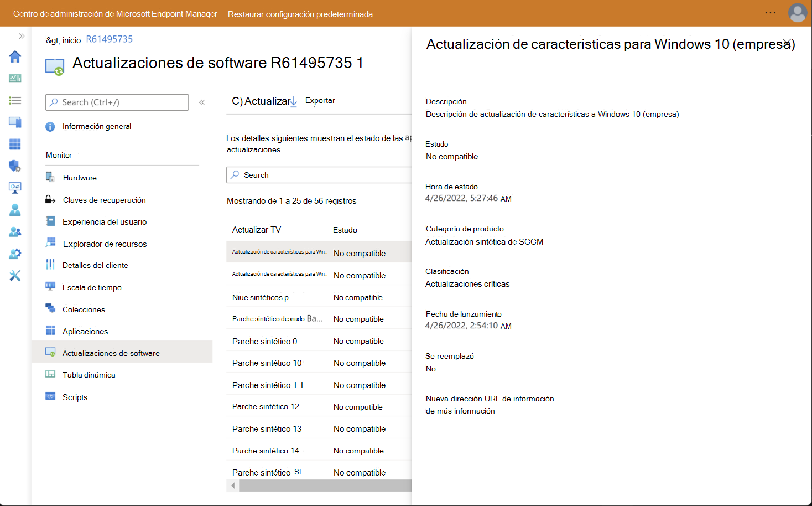Click the Hora de estado timestamp 5:27:46 AM
This screenshot has width=812, height=506.
[x=469, y=198]
